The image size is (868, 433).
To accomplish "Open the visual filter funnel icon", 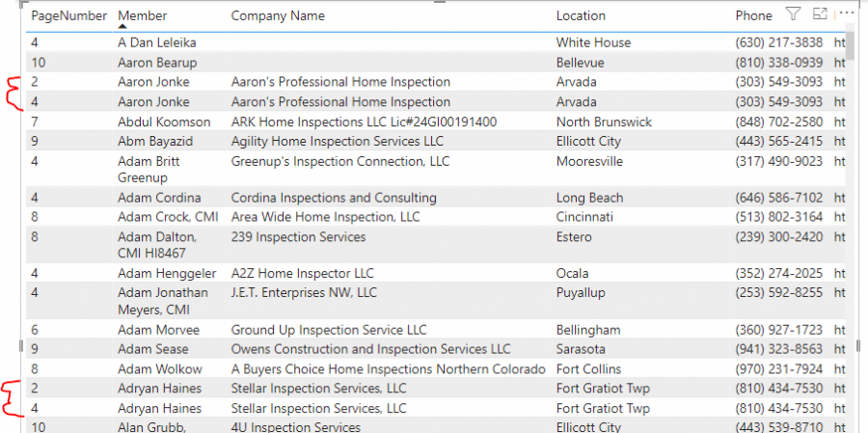I will click(794, 14).
